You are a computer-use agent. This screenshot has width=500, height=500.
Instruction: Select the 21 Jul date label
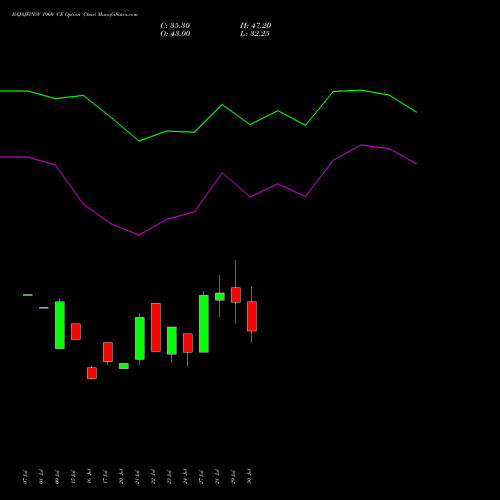pos(137,477)
